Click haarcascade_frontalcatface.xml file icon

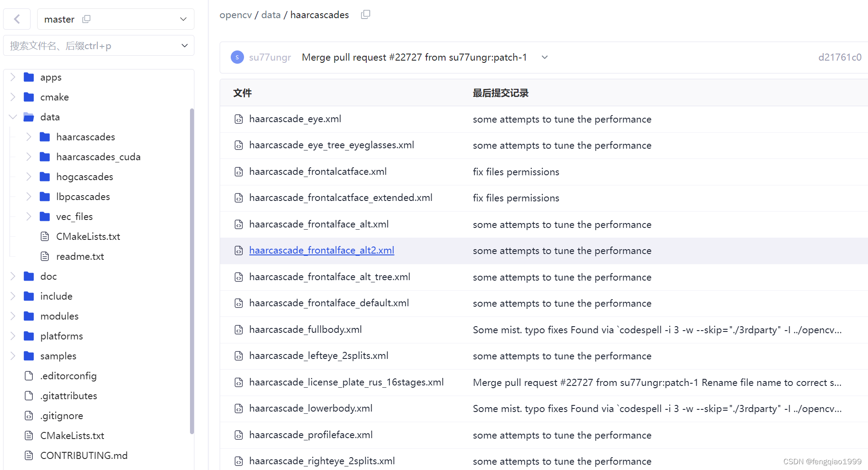tap(239, 172)
